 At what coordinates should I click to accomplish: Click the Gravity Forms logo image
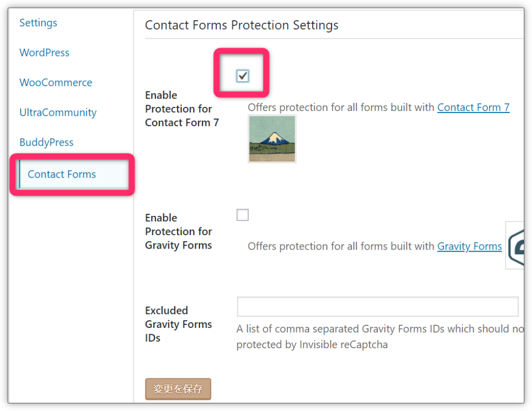tap(516, 245)
